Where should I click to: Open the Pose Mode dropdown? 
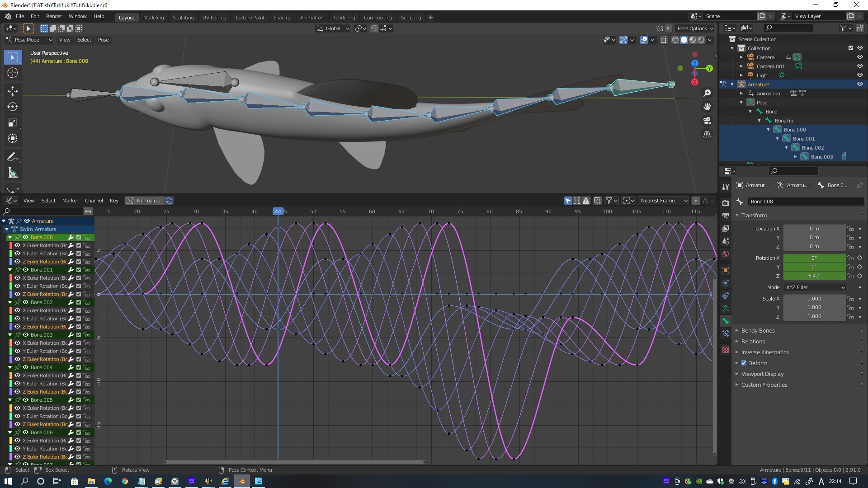pyautogui.click(x=29, y=40)
